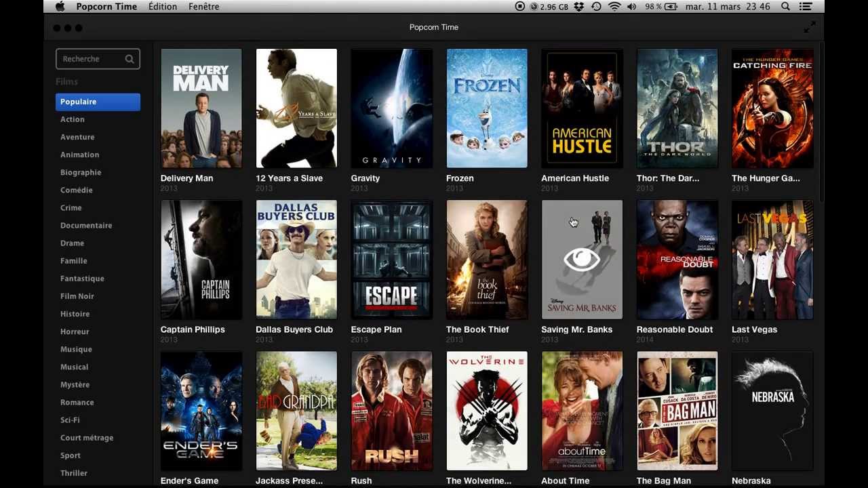Open the About Time poster
This screenshot has width=868, height=488.
pyautogui.click(x=582, y=411)
